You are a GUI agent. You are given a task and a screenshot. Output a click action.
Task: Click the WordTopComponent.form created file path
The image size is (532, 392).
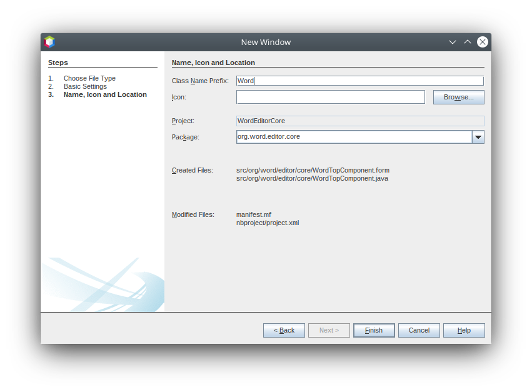click(313, 170)
